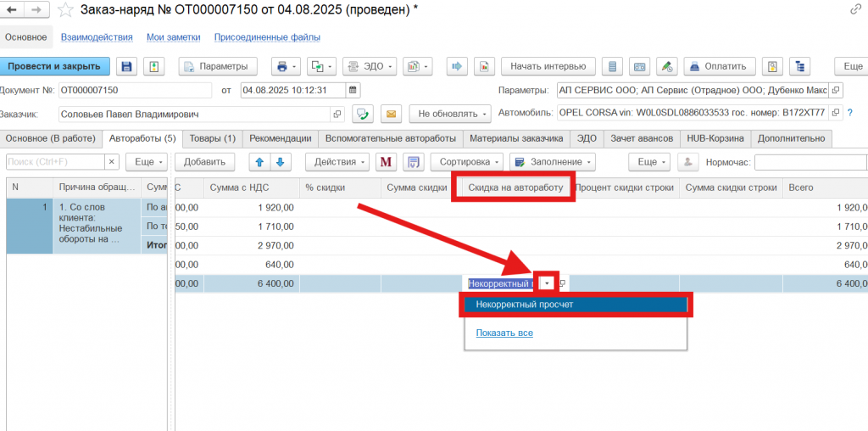Open the print icon menu
The image size is (868, 431).
coord(285,66)
